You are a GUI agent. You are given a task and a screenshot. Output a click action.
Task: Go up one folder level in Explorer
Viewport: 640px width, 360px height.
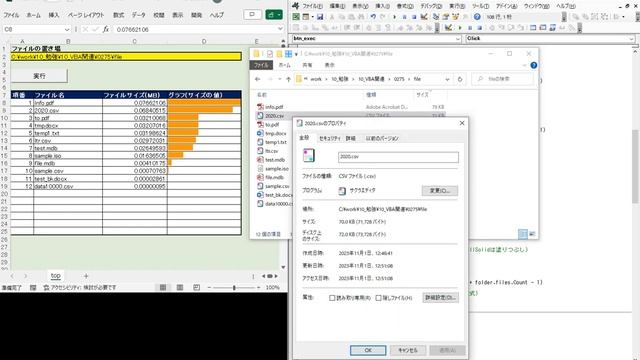[x=288, y=79]
